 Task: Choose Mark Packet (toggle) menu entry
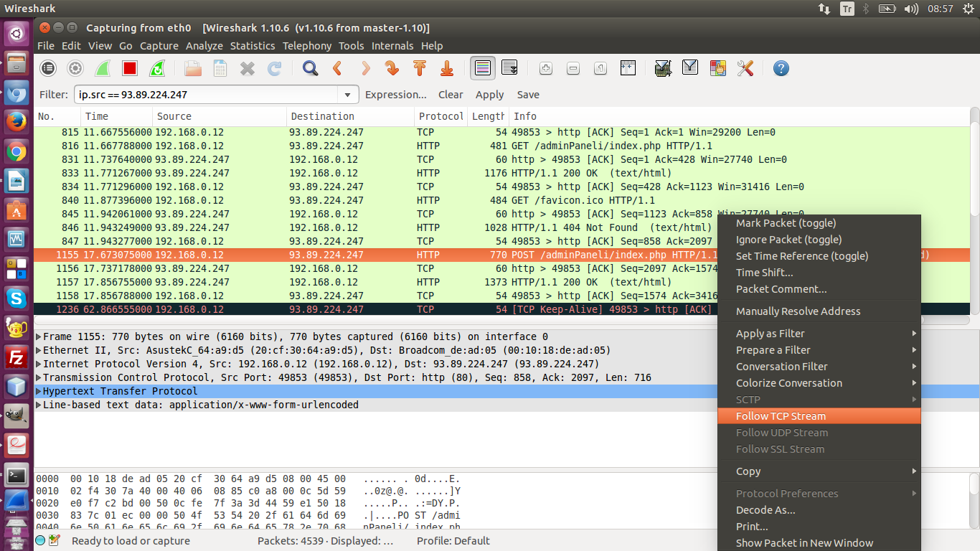pos(819,223)
